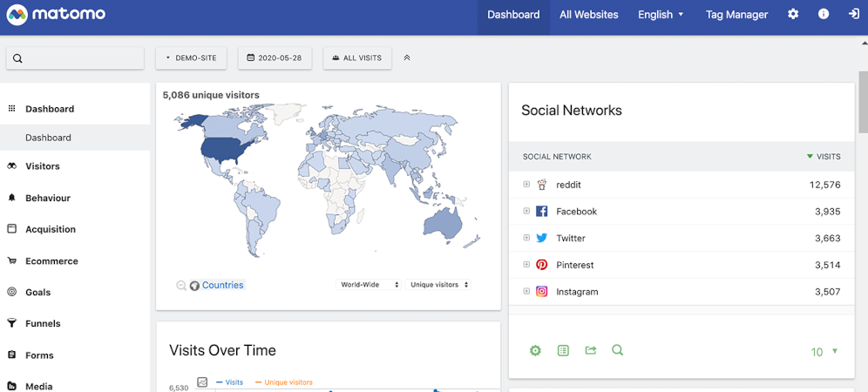Change visualization with the table icon

(563, 350)
